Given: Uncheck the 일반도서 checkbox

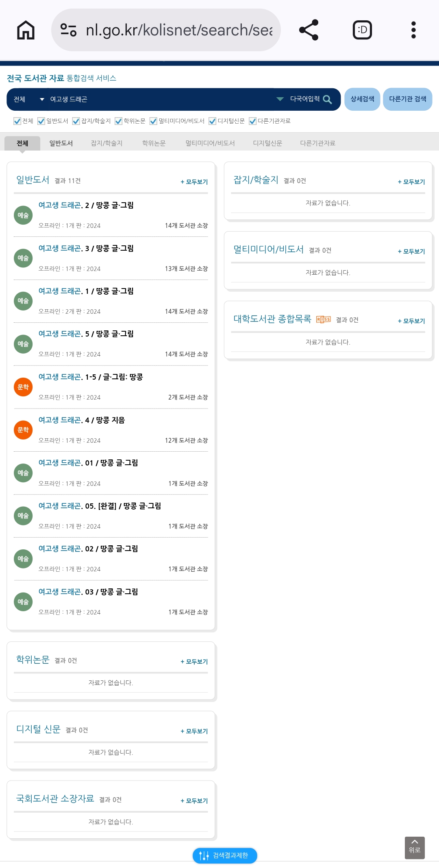Looking at the screenshot, I should point(41,121).
